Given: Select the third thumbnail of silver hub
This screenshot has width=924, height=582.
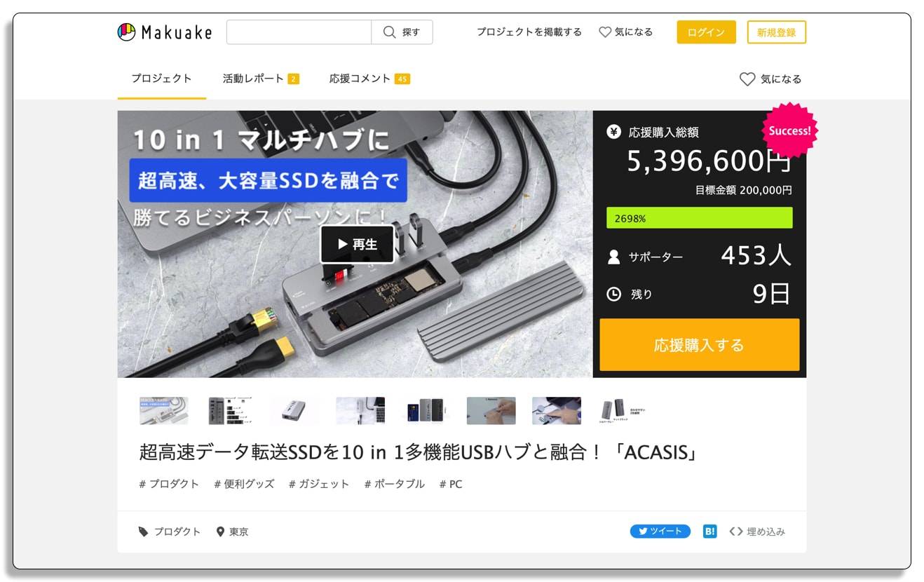Looking at the screenshot, I should click(x=295, y=411).
